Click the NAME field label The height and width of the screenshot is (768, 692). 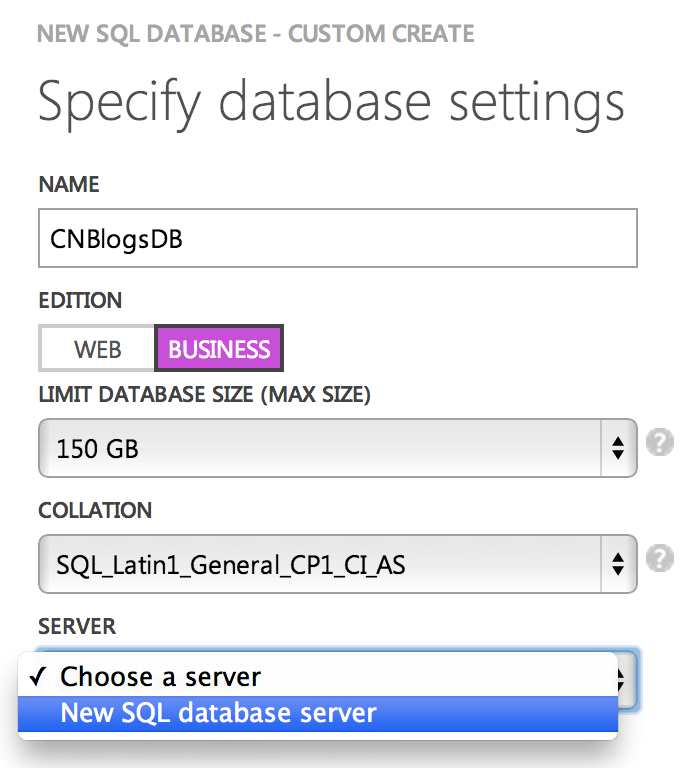tap(69, 185)
